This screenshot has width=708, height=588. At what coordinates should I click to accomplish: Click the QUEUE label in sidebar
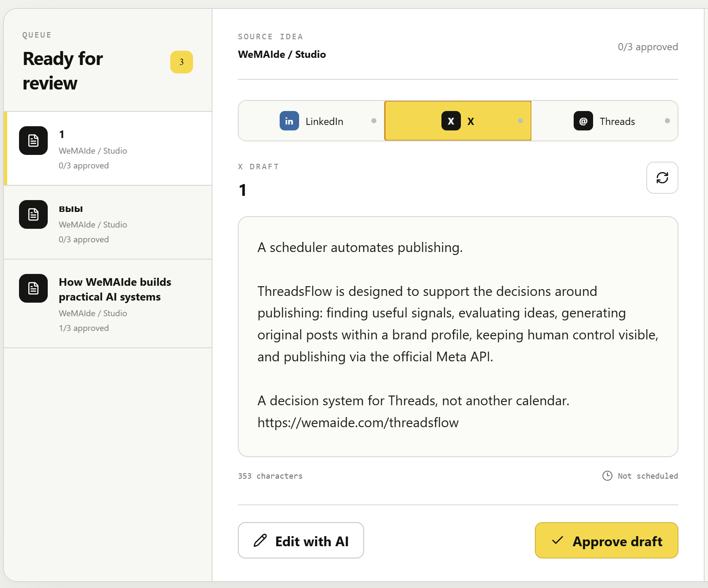point(37,35)
